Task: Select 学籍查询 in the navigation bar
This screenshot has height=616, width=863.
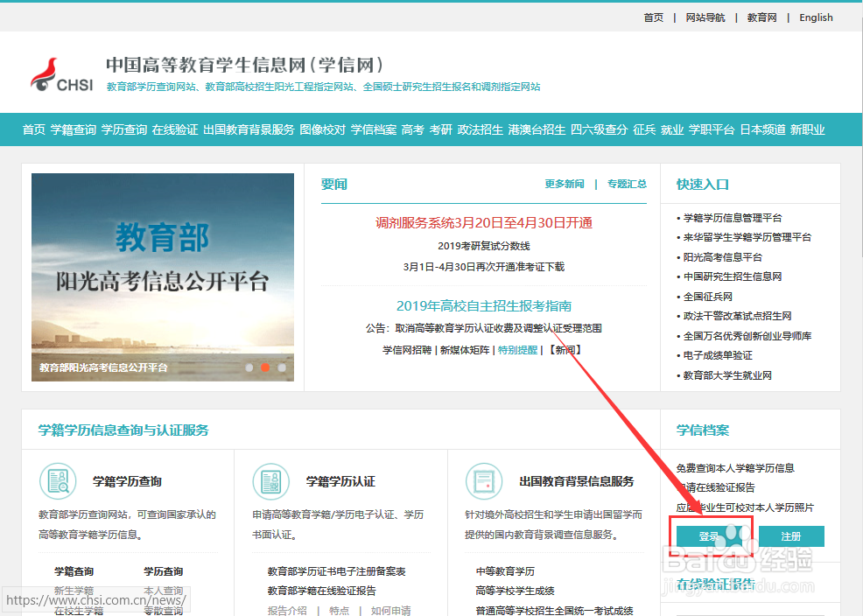Action: [x=74, y=129]
